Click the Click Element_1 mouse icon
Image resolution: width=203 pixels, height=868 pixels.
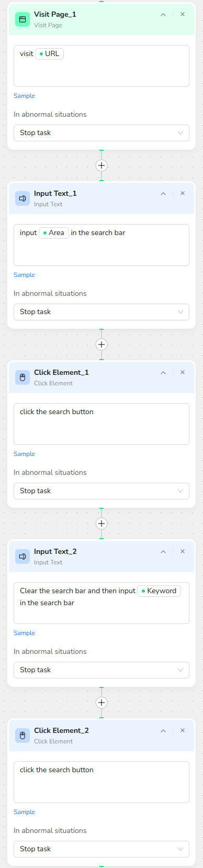[x=22, y=377]
